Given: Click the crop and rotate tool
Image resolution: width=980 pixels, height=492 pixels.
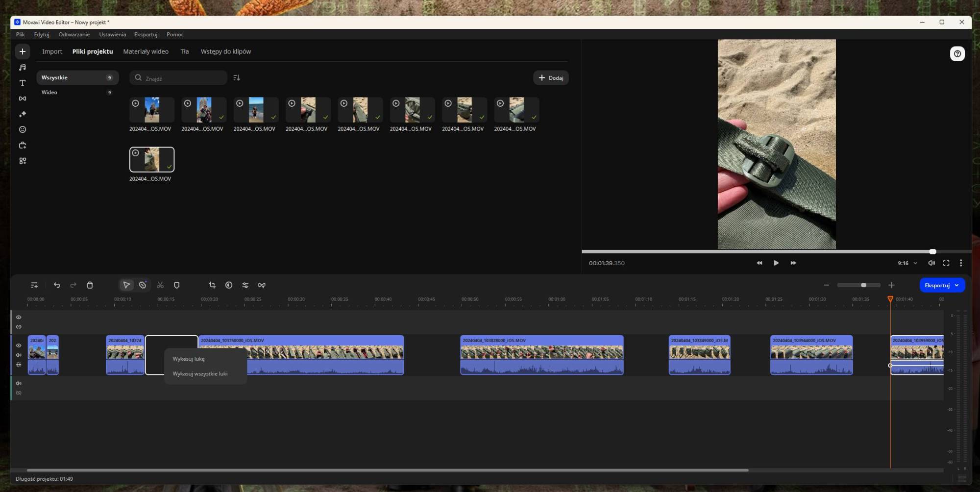Looking at the screenshot, I should pyautogui.click(x=212, y=285).
